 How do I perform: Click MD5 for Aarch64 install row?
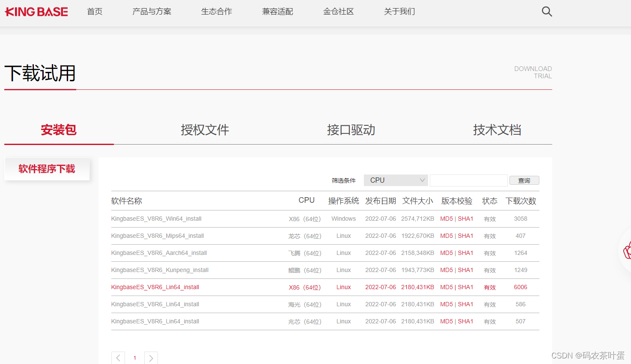446,253
